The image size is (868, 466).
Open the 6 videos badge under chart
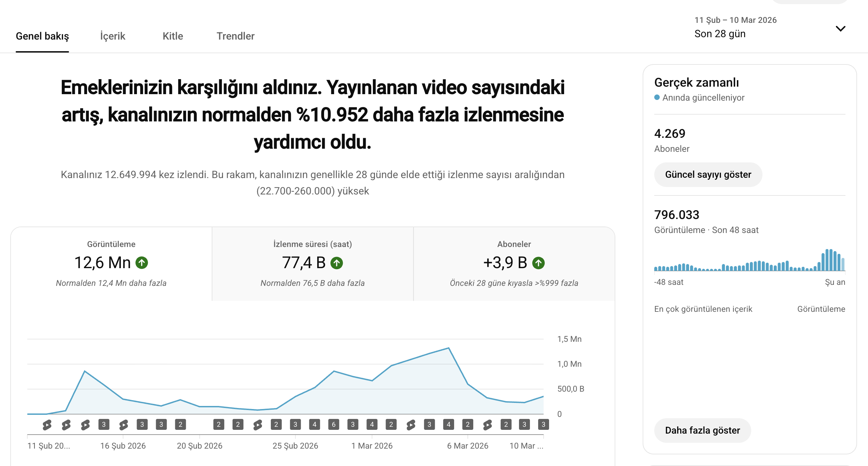(x=334, y=424)
